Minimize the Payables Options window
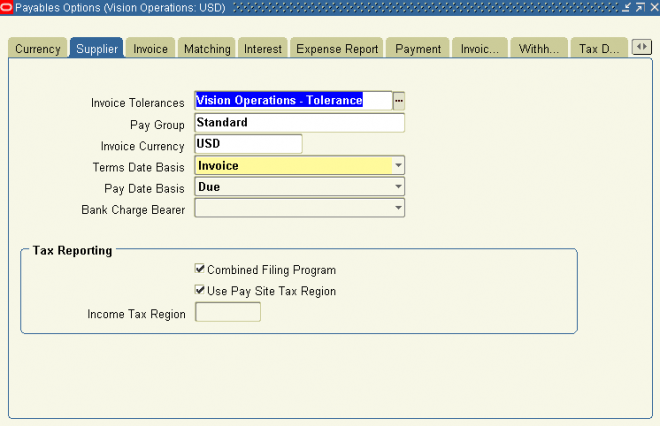Viewport: 660px width, 426px height. point(626,7)
